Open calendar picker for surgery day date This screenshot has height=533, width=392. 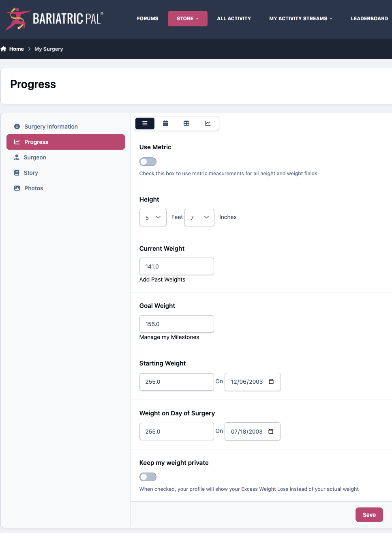click(x=271, y=432)
